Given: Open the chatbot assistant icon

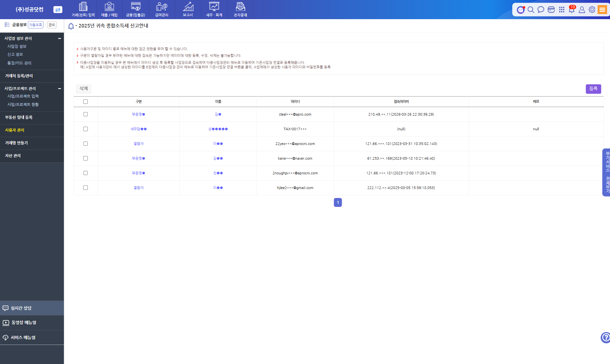Looking at the screenshot, I should (x=521, y=10).
